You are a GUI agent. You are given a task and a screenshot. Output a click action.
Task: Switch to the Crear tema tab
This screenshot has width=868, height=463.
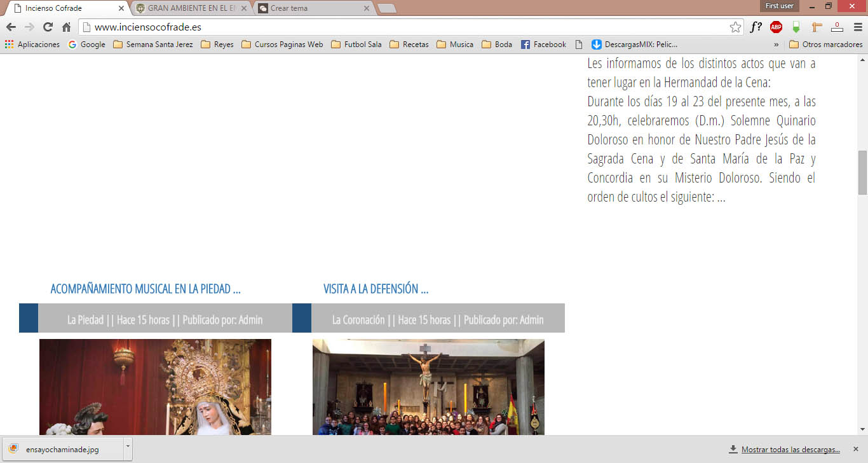311,8
